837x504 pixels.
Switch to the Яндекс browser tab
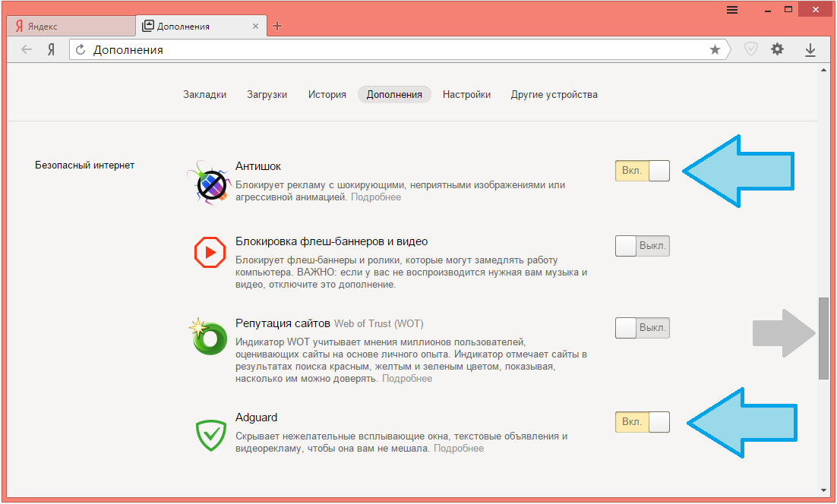click(x=71, y=26)
